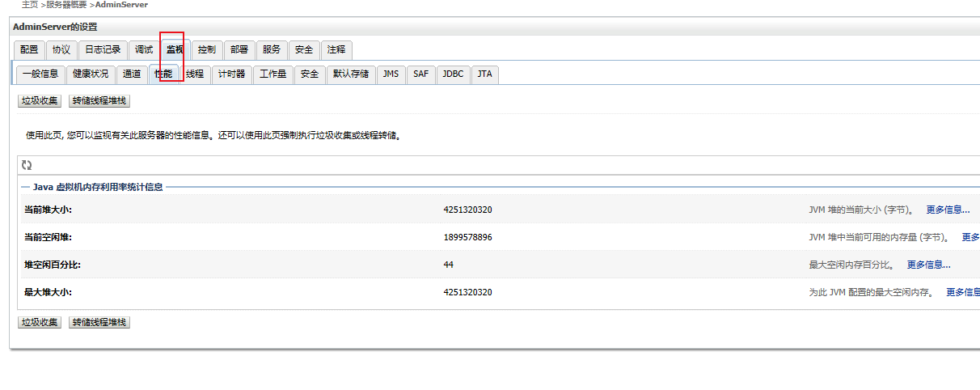This screenshot has height=390, width=980.
Task: Click the top 转储线程堆栈 button
Action: coord(99,101)
